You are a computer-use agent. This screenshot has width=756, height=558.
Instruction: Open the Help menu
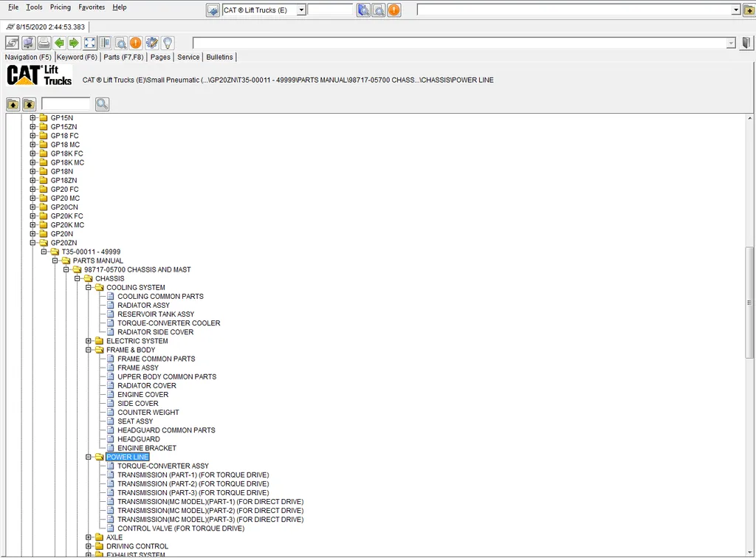pos(120,7)
